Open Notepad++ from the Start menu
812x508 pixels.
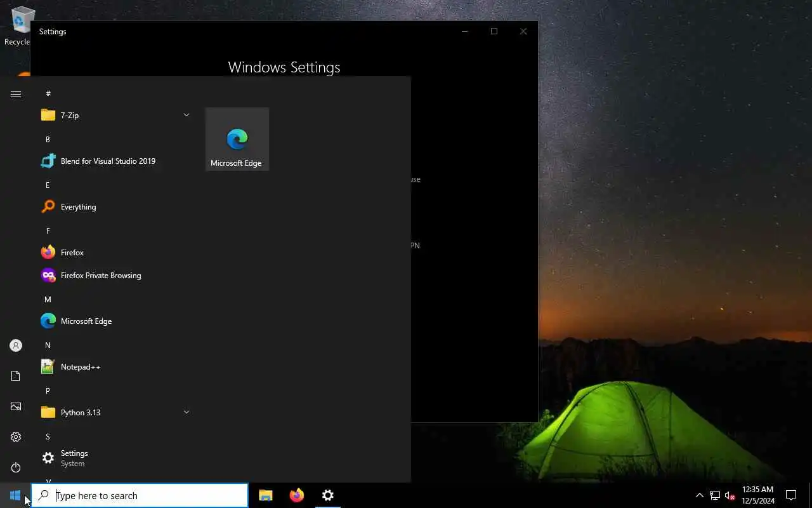[x=115, y=366]
